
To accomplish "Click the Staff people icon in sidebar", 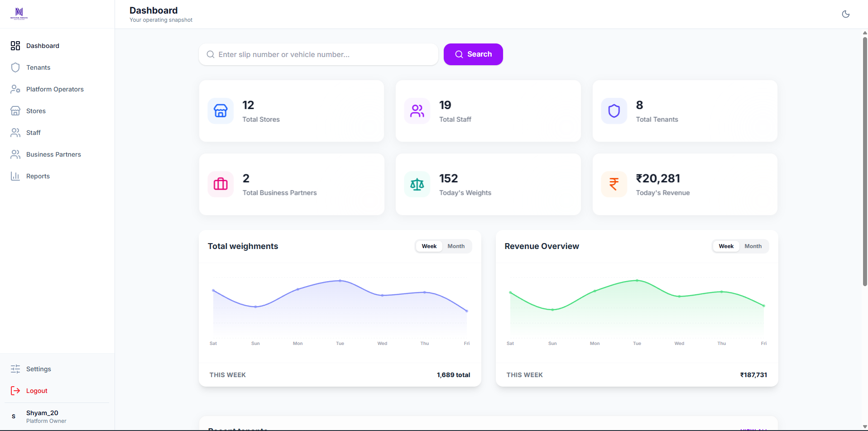I will (x=15, y=133).
